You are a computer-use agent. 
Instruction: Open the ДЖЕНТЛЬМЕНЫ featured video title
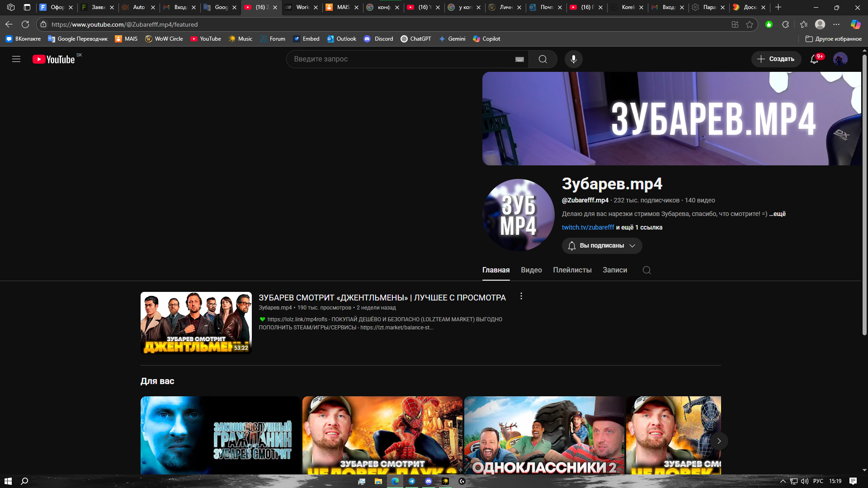coord(382,298)
